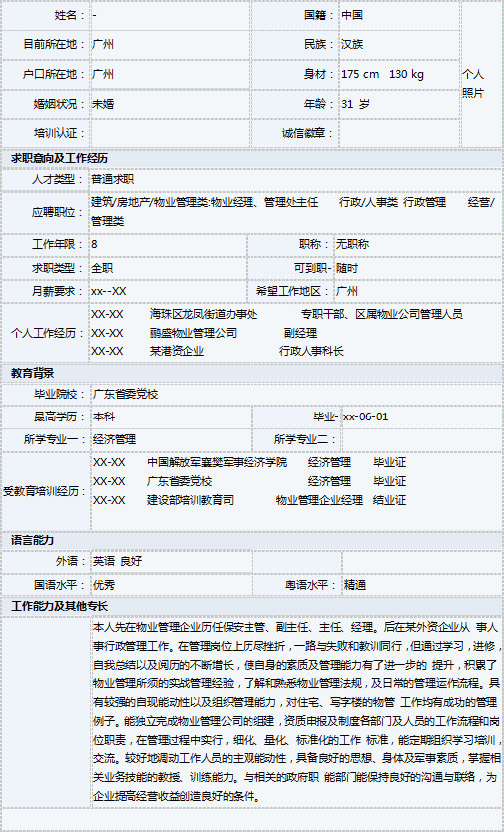This screenshot has width=504, height=832.
Task: Click 广州 next to 目前所在地
Action: pyautogui.click(x=102, y=44)
